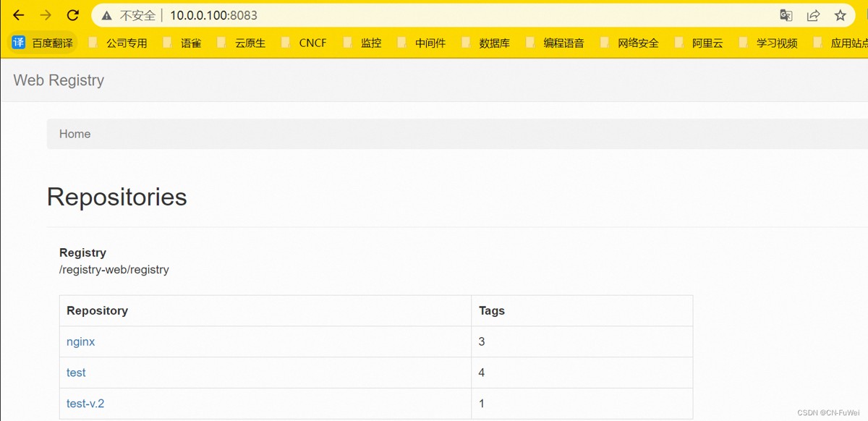The width and height of the screenshot is (868, 421).
Task: Open the translate page icon in address bar
Action: click(x=786, y=15)
